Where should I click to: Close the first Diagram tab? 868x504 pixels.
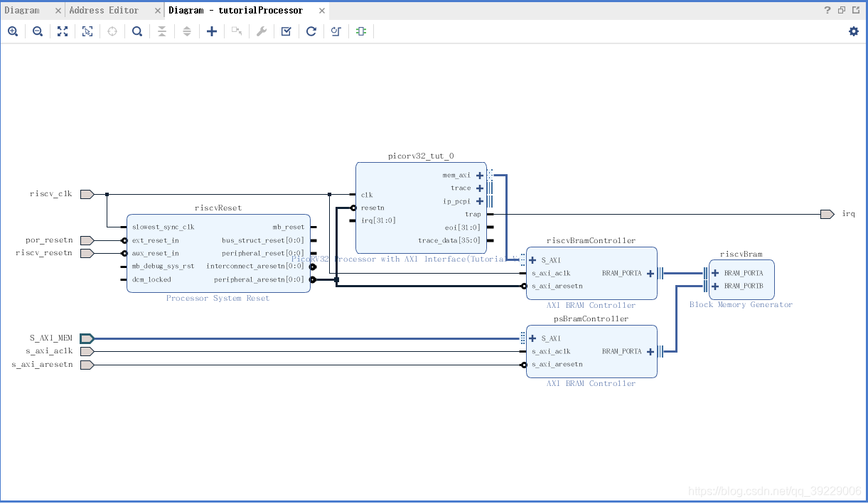[58, 11]
